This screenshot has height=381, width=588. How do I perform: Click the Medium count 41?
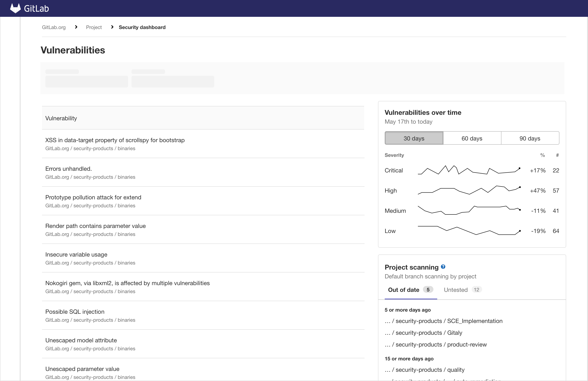[x=556, y=211]
